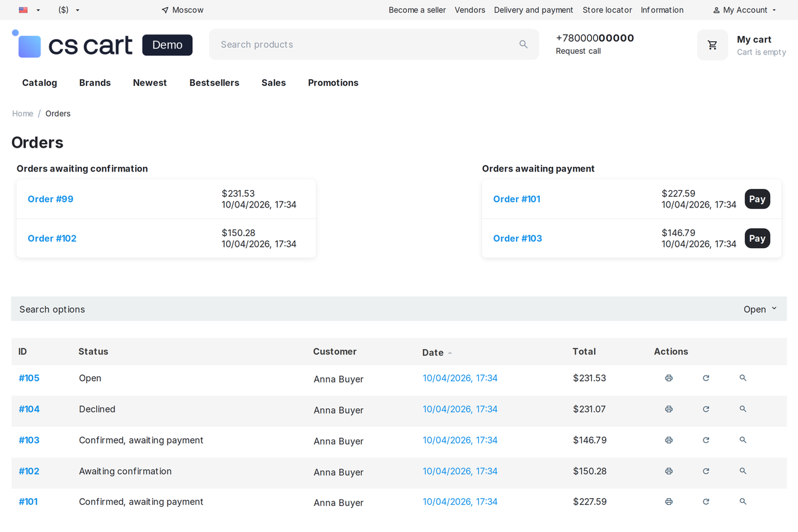Image resolution: width=798 pixels, height=532 pixels.
Task: Click date link of order #105 row
Action: click(x=460, y=378)
